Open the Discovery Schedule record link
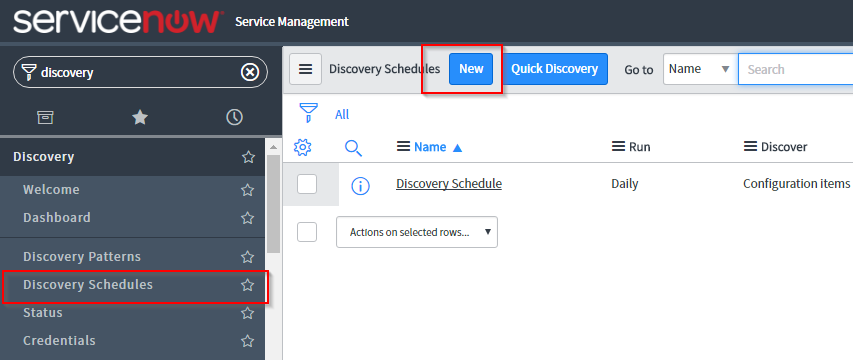 click(449, 184)
